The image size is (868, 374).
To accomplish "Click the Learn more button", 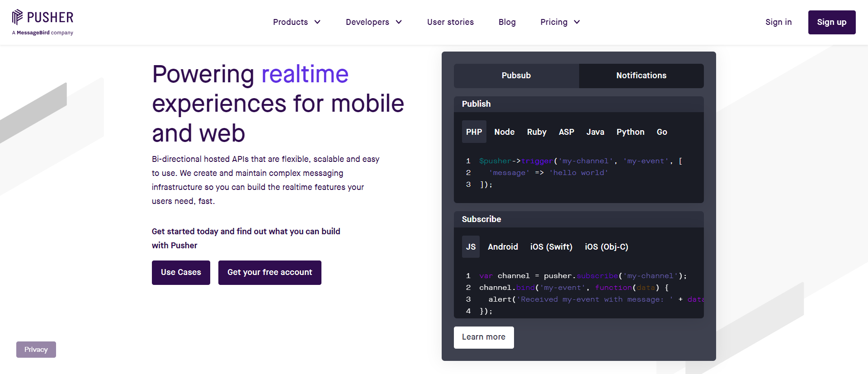I will coord(484,337).
